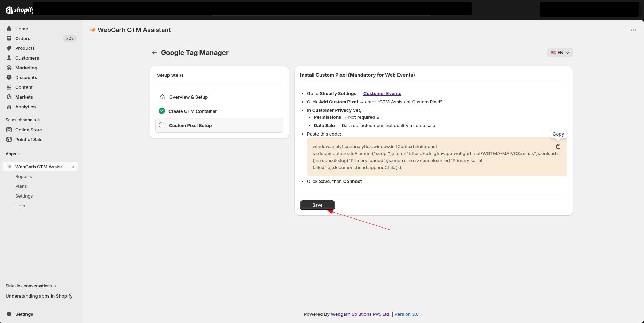Click the pin dot beside WebGarh GTM Assistant
Image resolution: width=644 pixels, height=323 pixels.
(x=73, y=167)
